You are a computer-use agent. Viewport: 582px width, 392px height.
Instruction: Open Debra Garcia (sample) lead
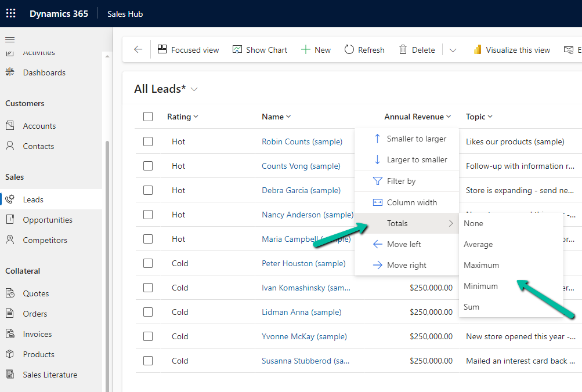pos(301,190)
